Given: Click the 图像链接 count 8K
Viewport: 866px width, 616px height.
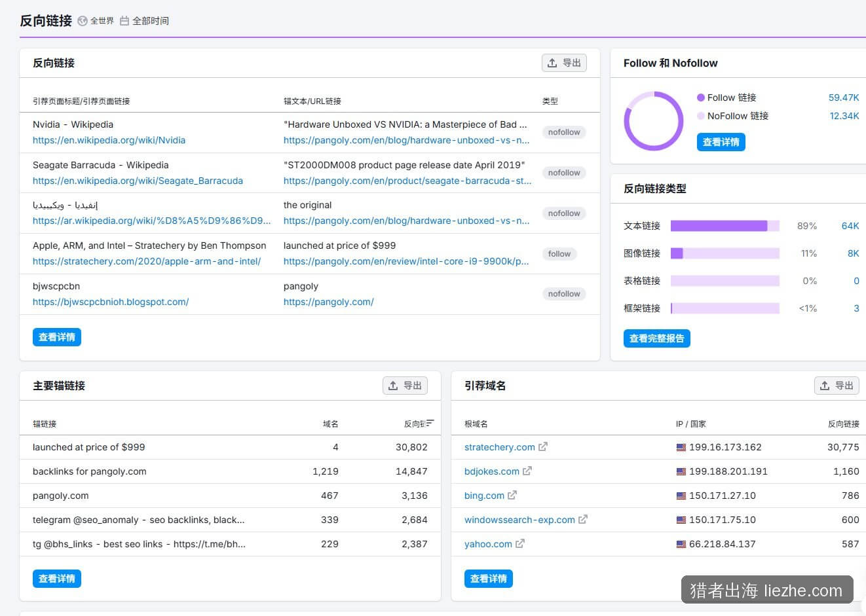Looking at the screenshot, I should click(x=854, y=253).
